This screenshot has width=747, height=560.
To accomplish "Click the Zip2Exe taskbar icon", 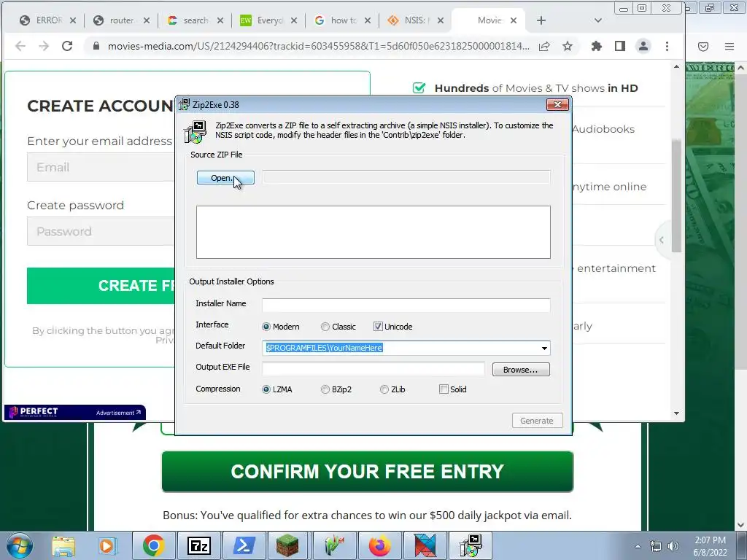I will coord(471,545).
